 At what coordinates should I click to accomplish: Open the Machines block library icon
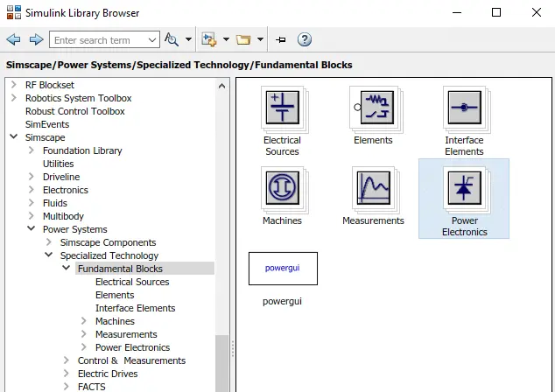(x=282, y=190)
